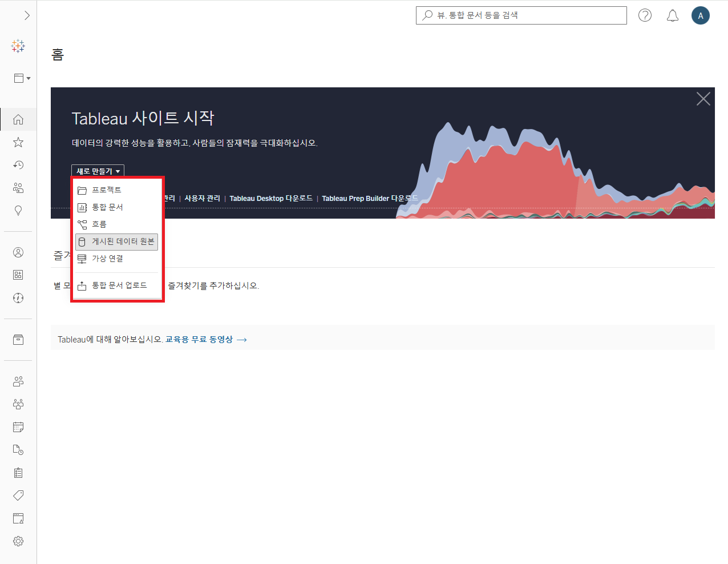The image size is (728, 564).
Task: Close the Tableau 사이트 시작 banner
Action: [x=703, y=99]
